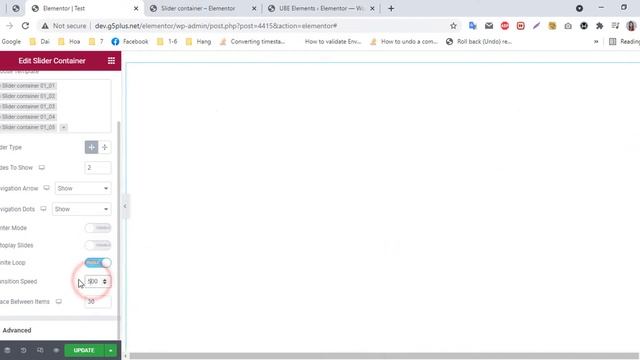Open the Elementor widgets grid menu
640x360 pixels.
(x=111, y=61)
